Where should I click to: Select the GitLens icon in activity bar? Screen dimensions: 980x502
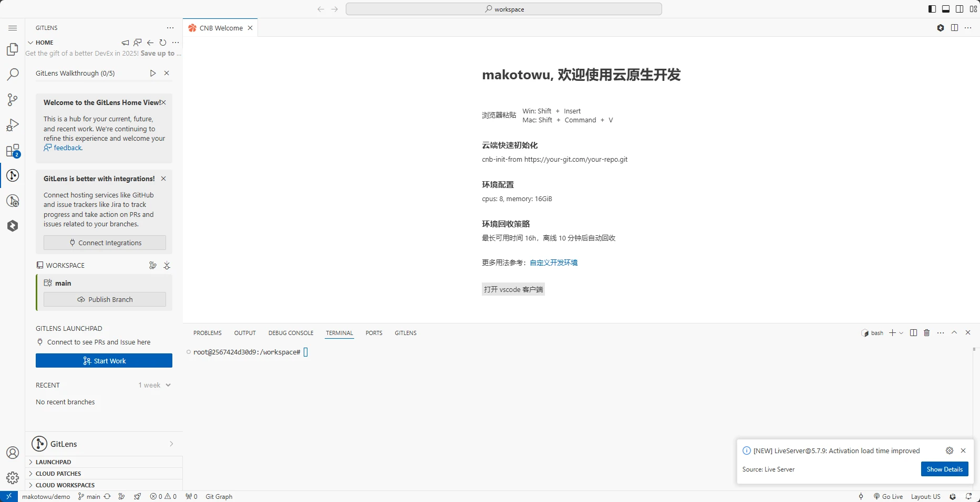click(x=13, y=175)
